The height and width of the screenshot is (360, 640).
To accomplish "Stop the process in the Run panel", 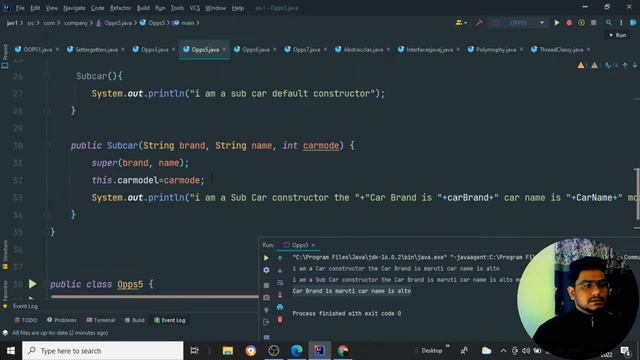I will coord(266,285).
